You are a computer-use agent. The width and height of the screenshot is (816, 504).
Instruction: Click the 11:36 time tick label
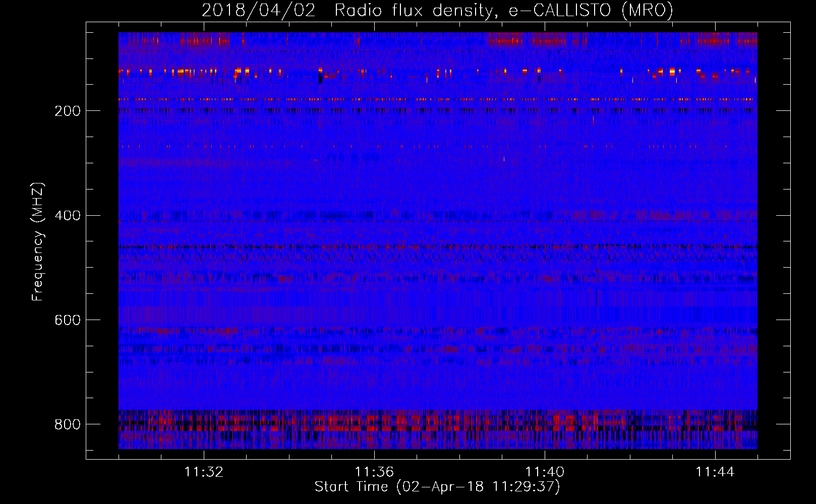pos(374,472)
